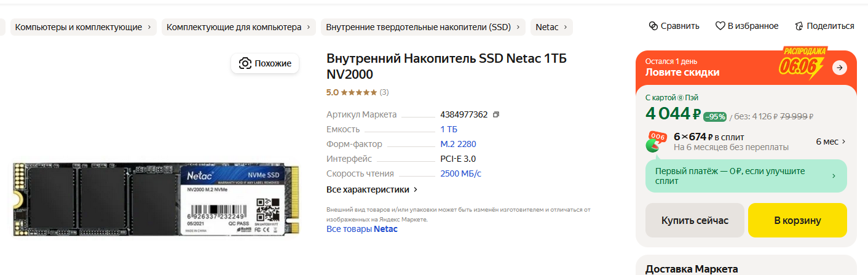This screenshot has width=868, height=275.
Task: Go to the Внутренние твердотельные накопители (SSD) breadcrumb
Action: 423,27
